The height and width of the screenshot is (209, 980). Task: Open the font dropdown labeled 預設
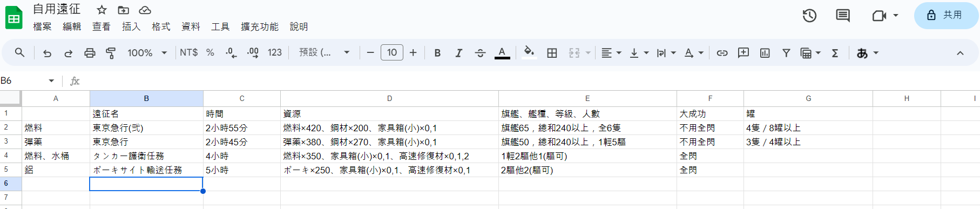click(325, 53)
